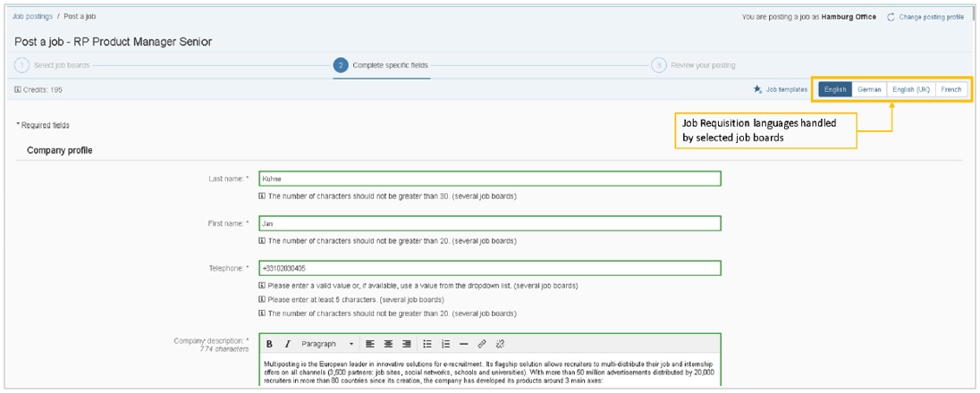Click the Change posting profile refresh icon

click(891, 17)
